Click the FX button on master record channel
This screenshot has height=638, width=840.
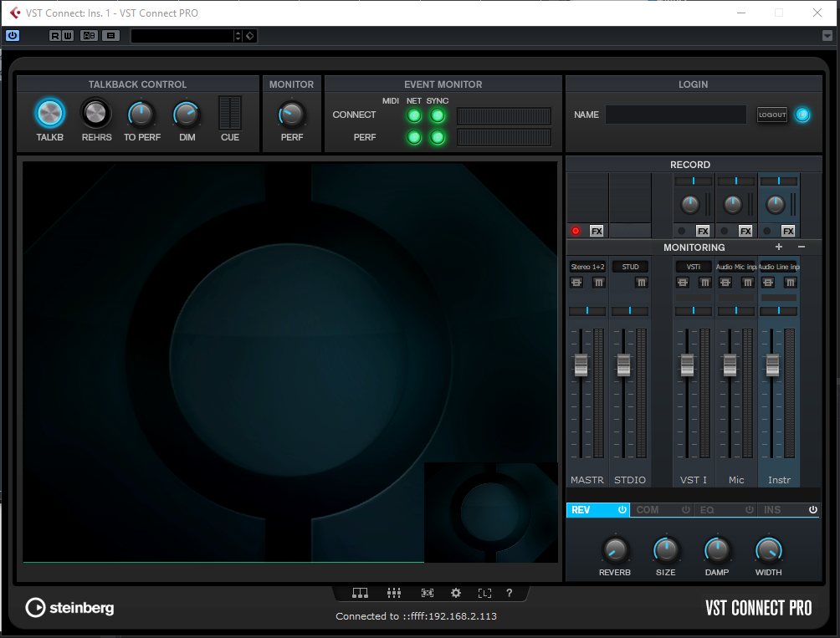click(x=597, y=231)
